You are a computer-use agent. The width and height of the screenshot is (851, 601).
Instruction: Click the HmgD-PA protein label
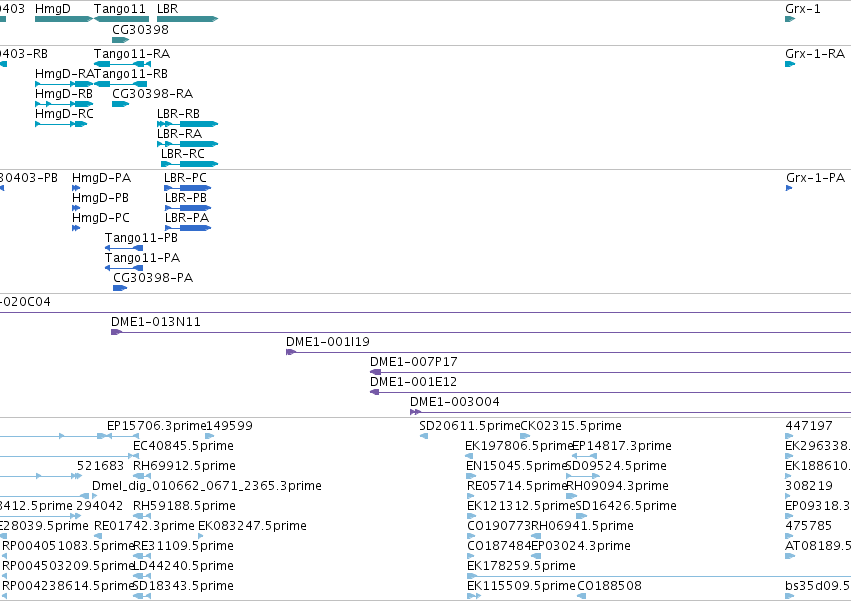(x=101, y=178)
